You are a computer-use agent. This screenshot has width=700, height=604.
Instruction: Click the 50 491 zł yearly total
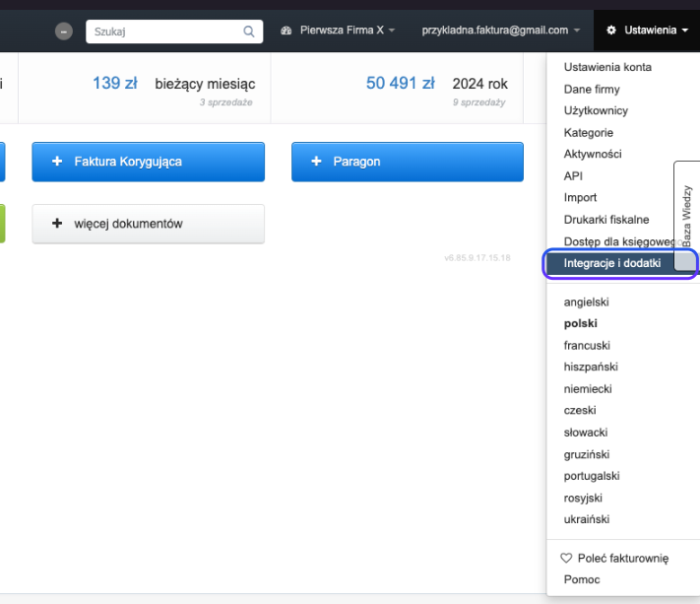point(400,84)
